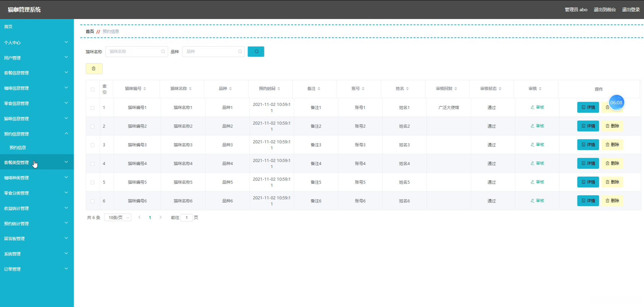Click the 前往 page number input
The height and width of the screenshot is (307, 644).
(187, 218)
